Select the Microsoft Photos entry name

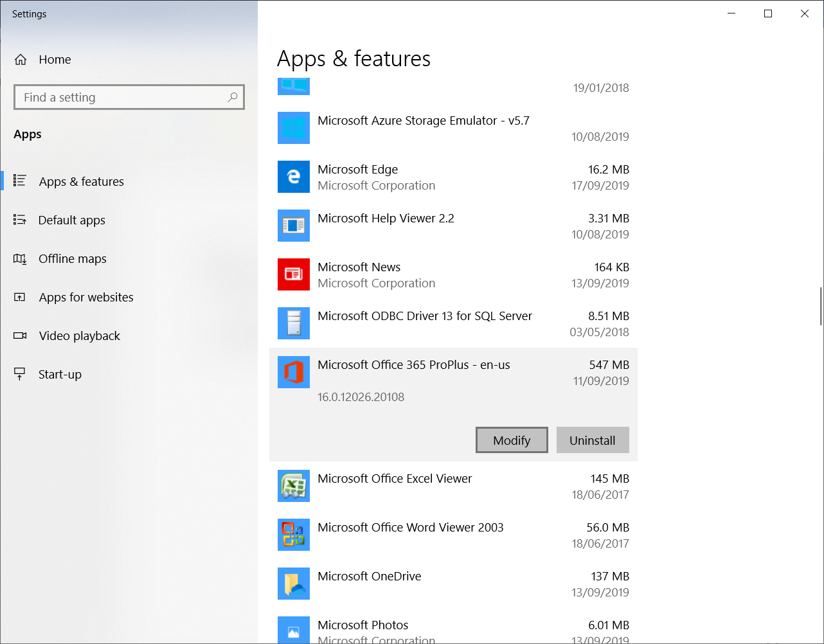coord(363,625)
